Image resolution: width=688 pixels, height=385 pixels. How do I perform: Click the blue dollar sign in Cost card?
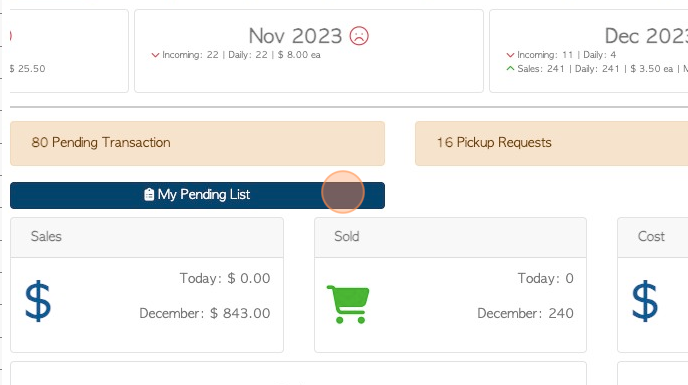coord(645,301)
